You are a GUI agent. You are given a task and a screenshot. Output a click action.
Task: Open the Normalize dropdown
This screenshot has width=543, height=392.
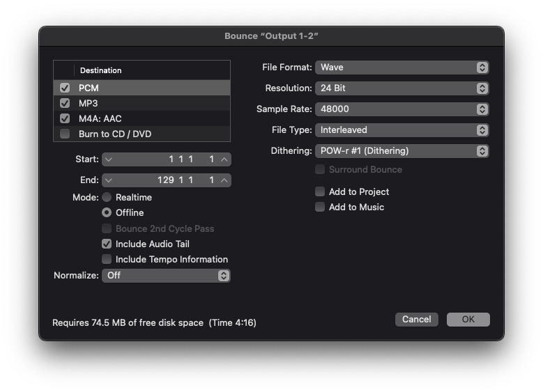(166, 276)
